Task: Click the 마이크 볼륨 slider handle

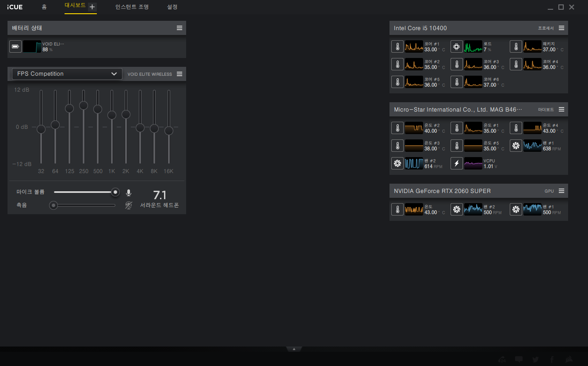Action: click(x=115, y=192)
